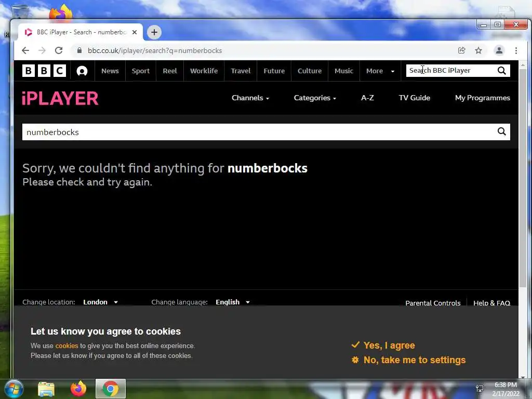Click the iPlayer logo

point(60,98)
